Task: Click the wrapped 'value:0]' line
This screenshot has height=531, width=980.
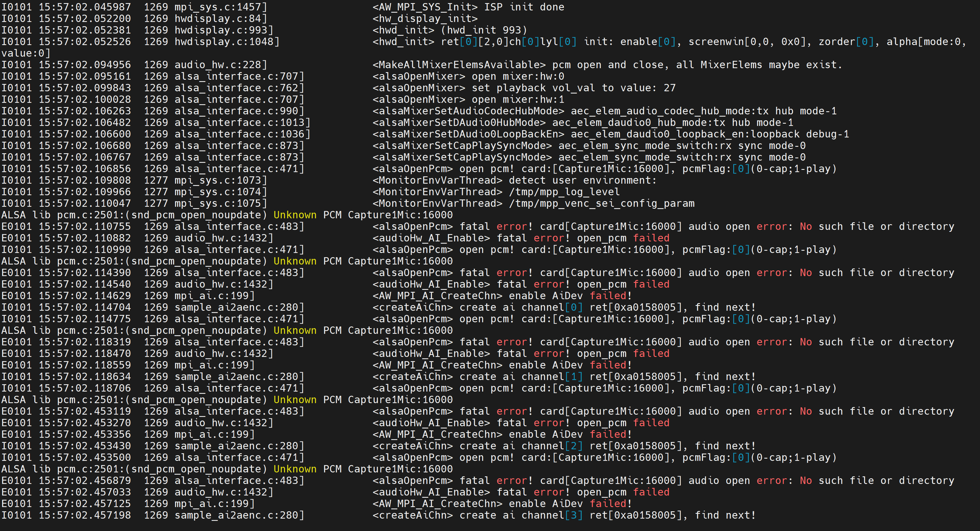Action: click(x=26, y=53)
